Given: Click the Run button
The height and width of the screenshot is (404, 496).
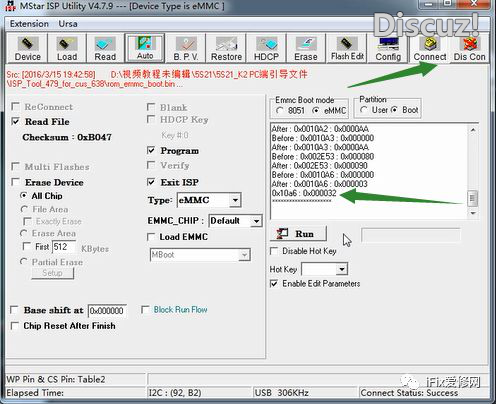Looking at the screenshot, I should (298, 234).
